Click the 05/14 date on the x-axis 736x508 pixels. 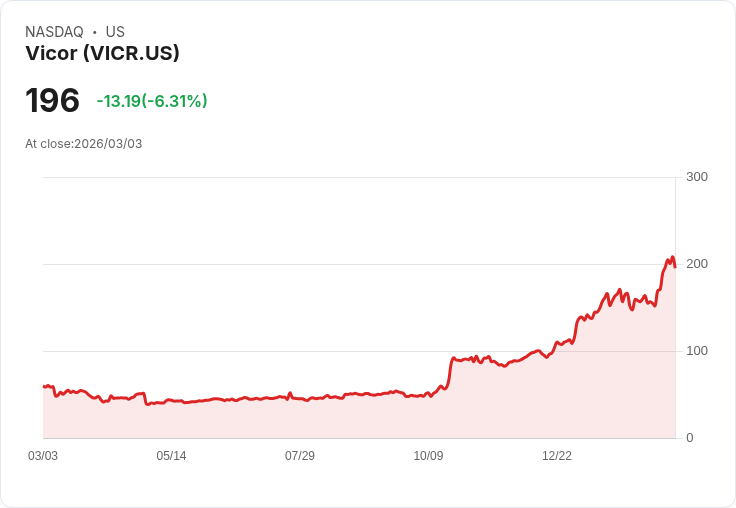[171, 456]
